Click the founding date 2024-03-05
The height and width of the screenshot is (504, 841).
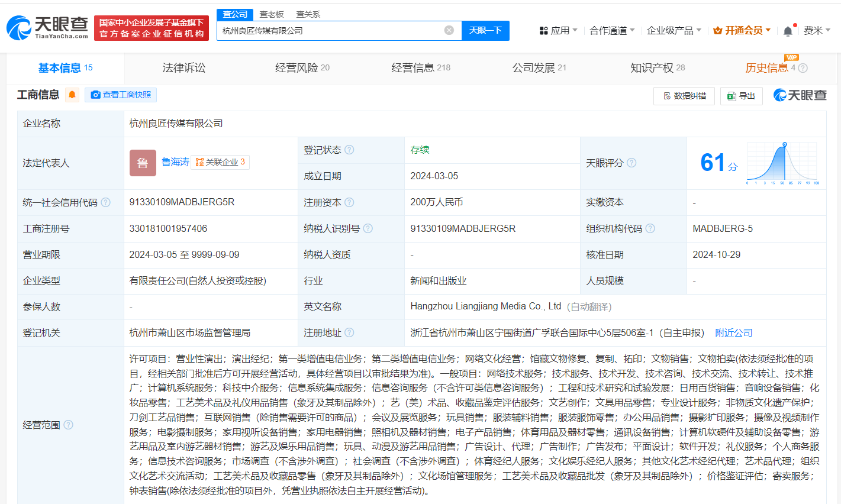(434, 176)
